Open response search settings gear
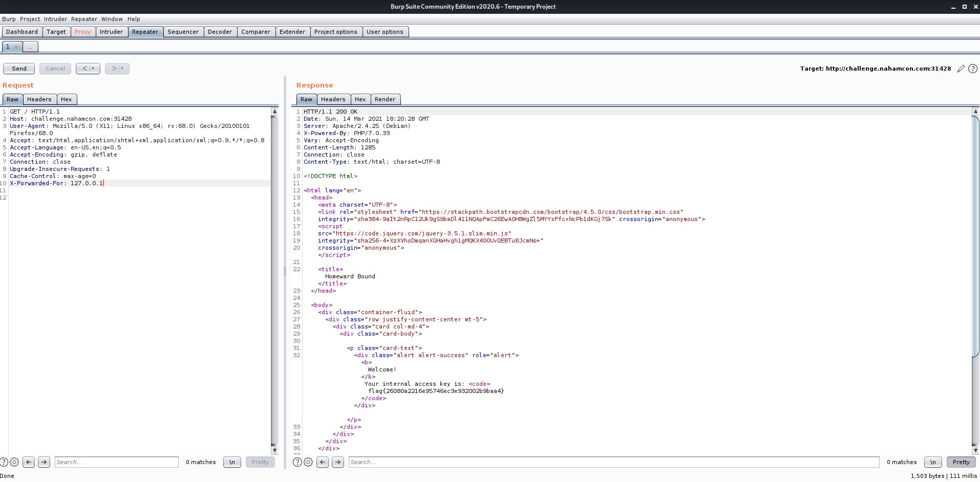 (x=308, y=462)
